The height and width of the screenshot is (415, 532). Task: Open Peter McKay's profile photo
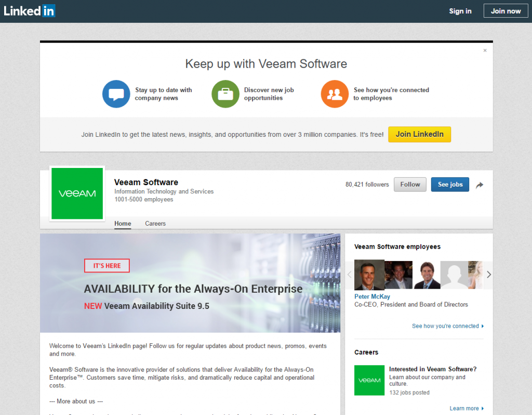tap(369, 275)
